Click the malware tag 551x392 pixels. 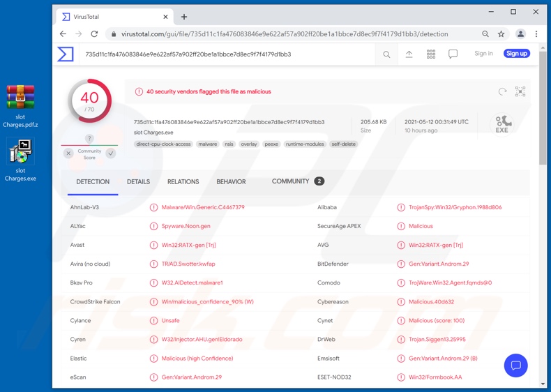point(208,144)
